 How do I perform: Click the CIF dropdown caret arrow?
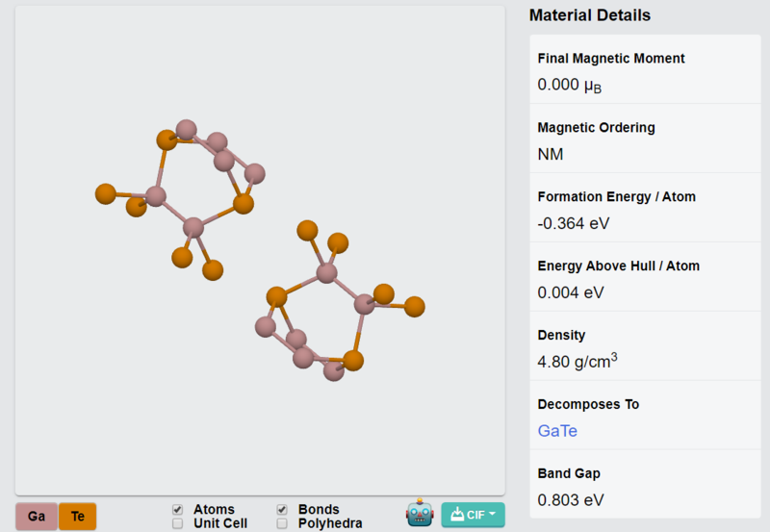pos(492,515)
